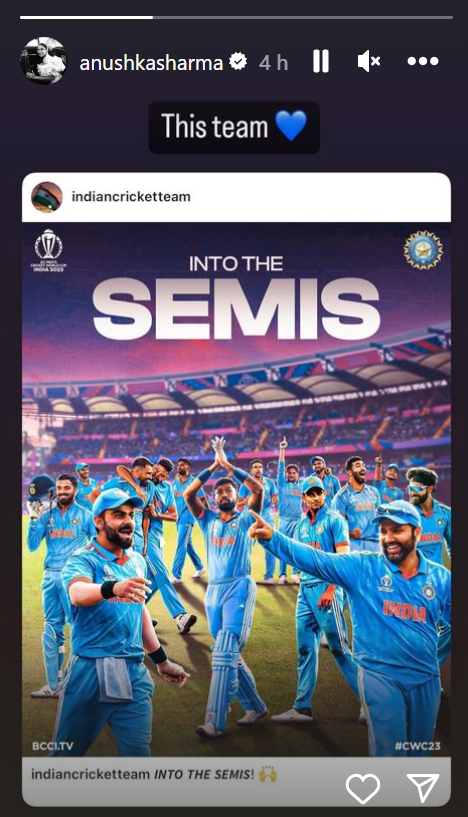Open the anushkasharma username link
The width and height of the screenshot is (468, 817).
[x=151, y=63]
